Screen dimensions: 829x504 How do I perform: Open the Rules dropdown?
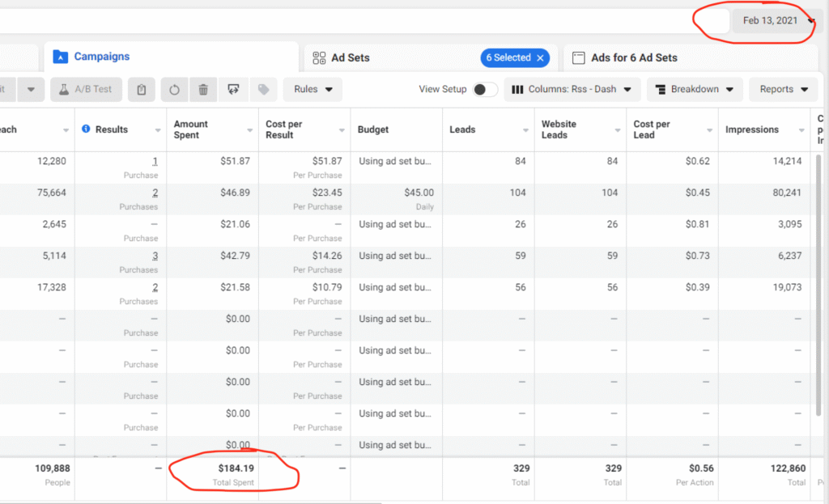coord(312,89)
